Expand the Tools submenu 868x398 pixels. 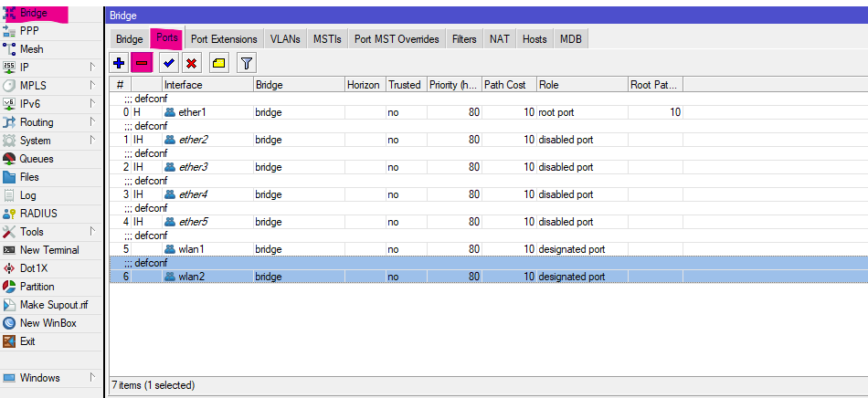[x=92, y=232]
